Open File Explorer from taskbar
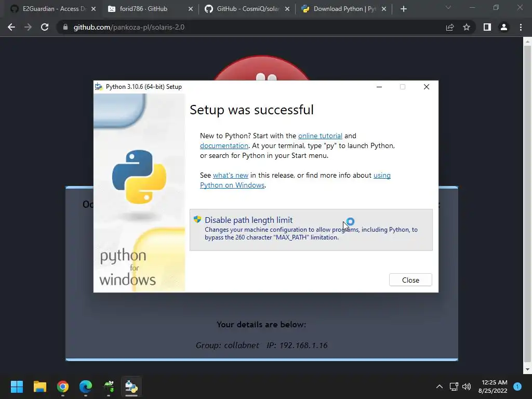The width and height of the screenshot is (532, 399). coord(39,387)
